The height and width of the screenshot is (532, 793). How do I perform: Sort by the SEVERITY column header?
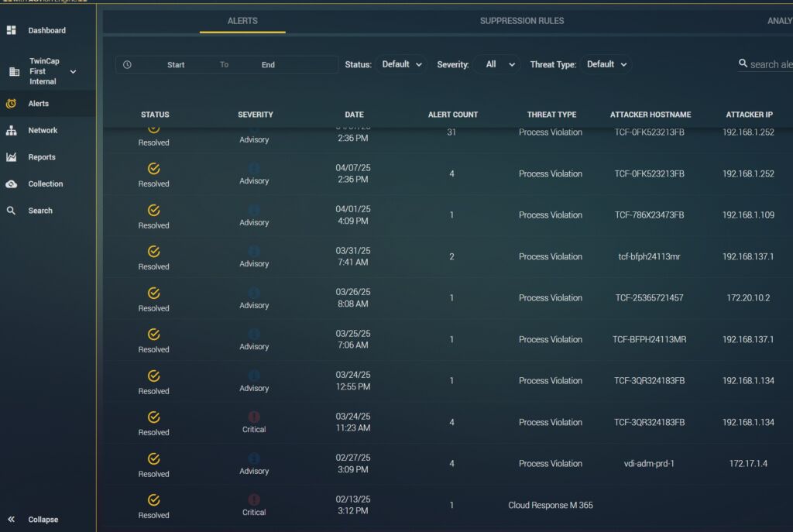pos(256,115)
